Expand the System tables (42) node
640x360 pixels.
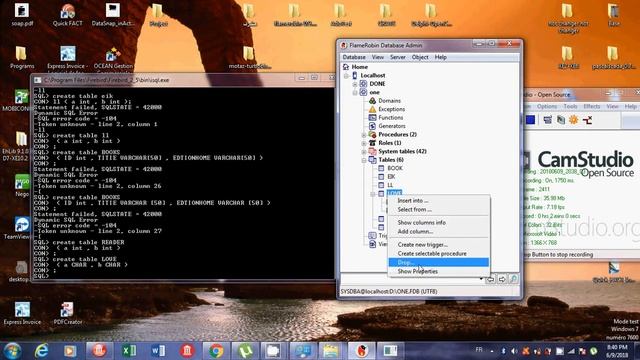pos(364,151)
